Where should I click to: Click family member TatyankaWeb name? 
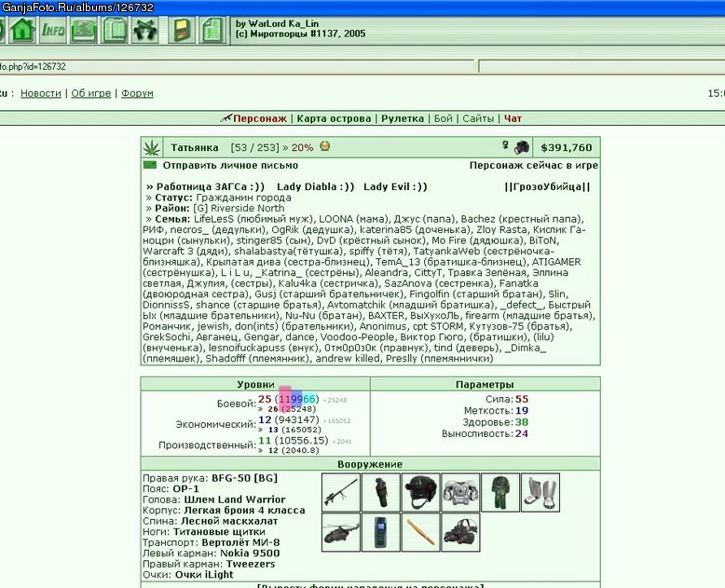[445, 251]
